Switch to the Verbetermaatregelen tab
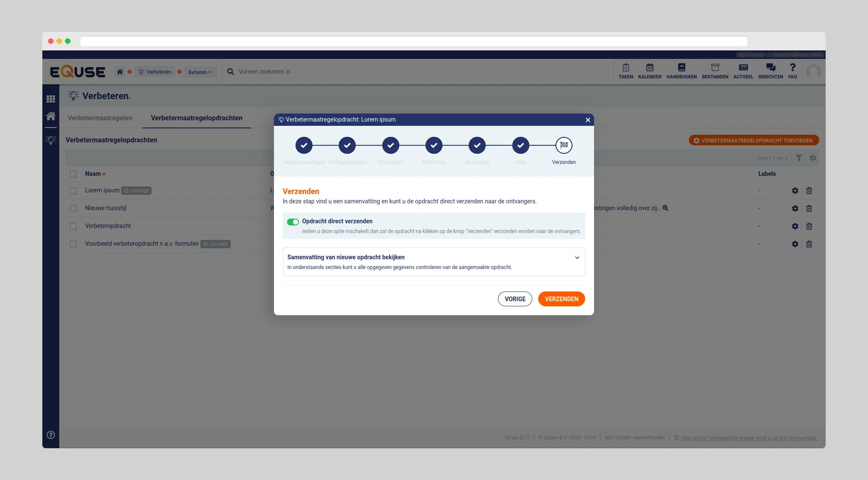Image resolution: width=868 pixels, height=480 pixels. [x=100, y=118]
